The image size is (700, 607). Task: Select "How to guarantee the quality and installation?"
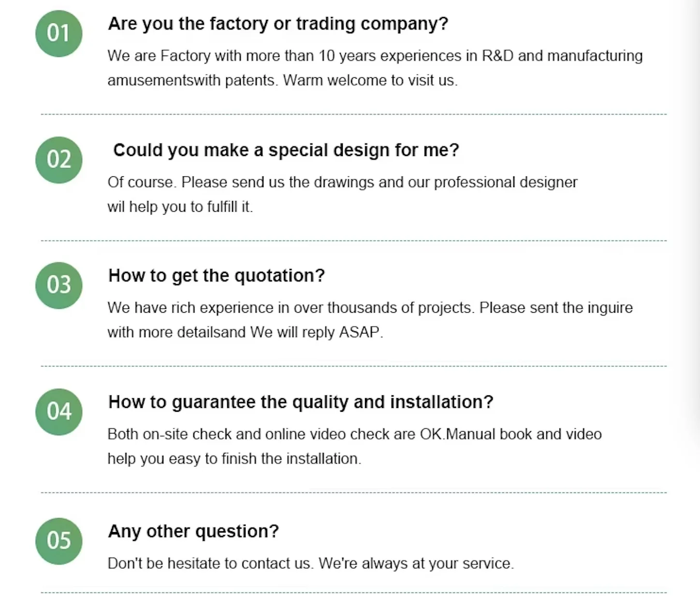[301, 402]
